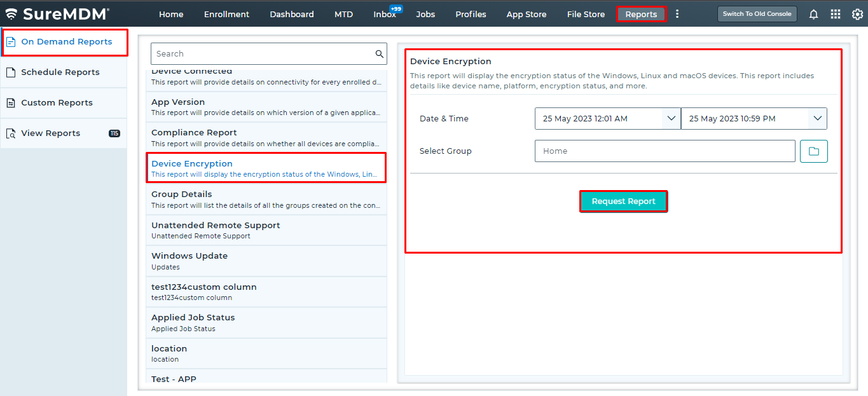
Task: Click the search magnifier icon
Action: tap(379, 53)
